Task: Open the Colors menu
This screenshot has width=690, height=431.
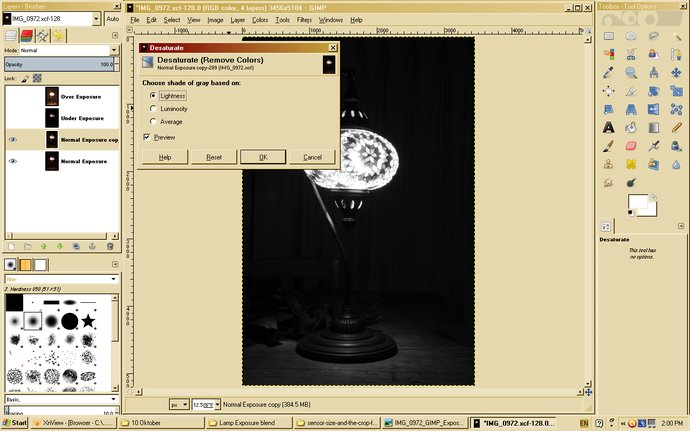Action: (x=260, y=20)
